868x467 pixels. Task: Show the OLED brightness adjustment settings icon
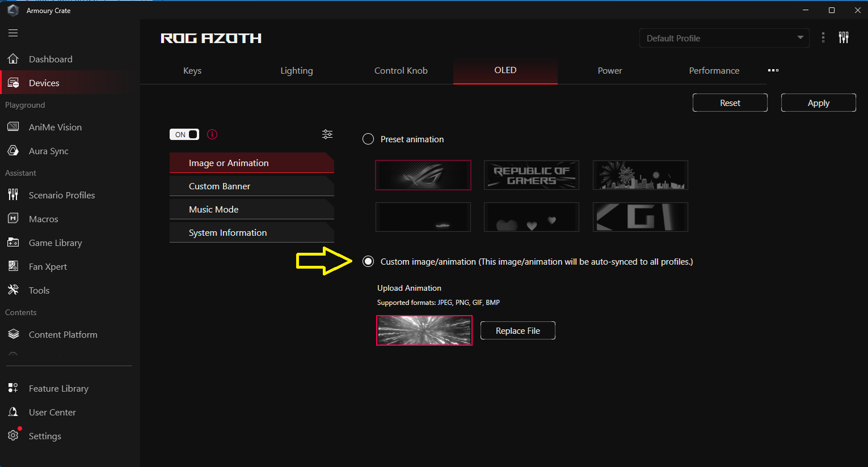point(327,134)
